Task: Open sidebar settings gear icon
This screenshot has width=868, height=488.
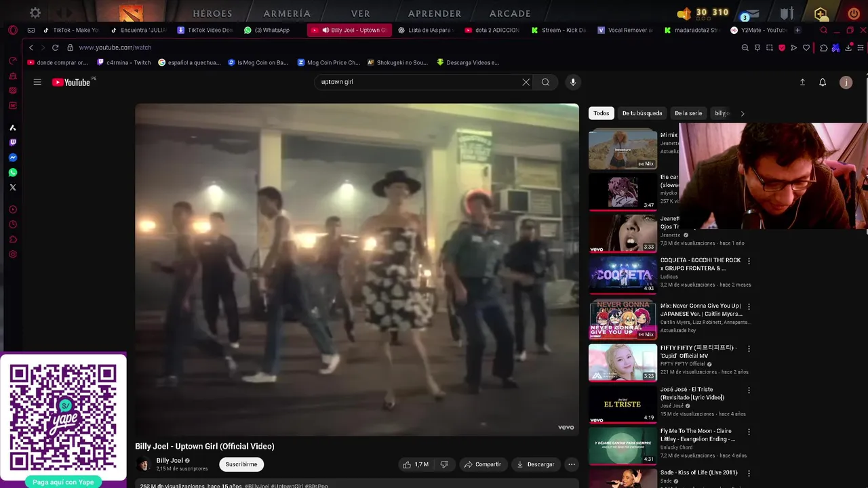Action: pyautogui.click(x=12, y=255)
